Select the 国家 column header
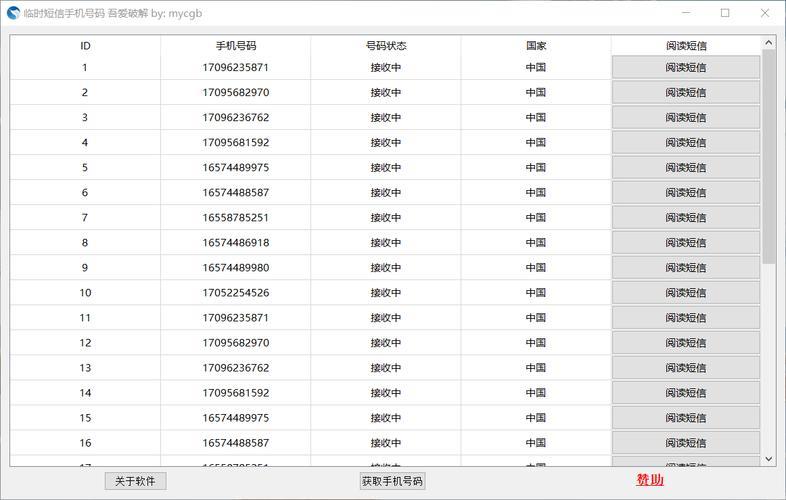 pos(536,46)
